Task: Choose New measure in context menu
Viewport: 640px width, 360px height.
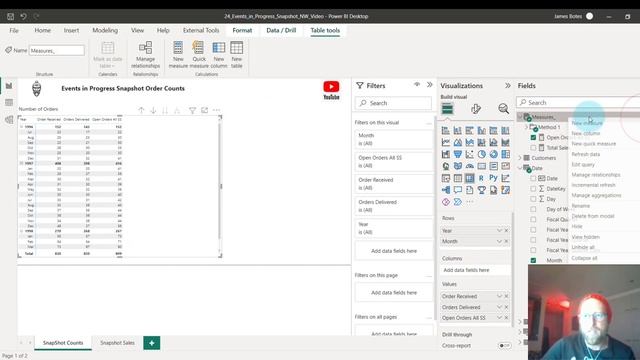Action: [587, 123]
